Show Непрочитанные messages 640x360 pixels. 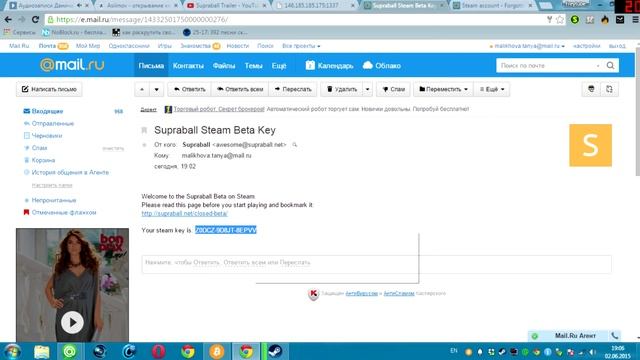[x=54, y=200]
